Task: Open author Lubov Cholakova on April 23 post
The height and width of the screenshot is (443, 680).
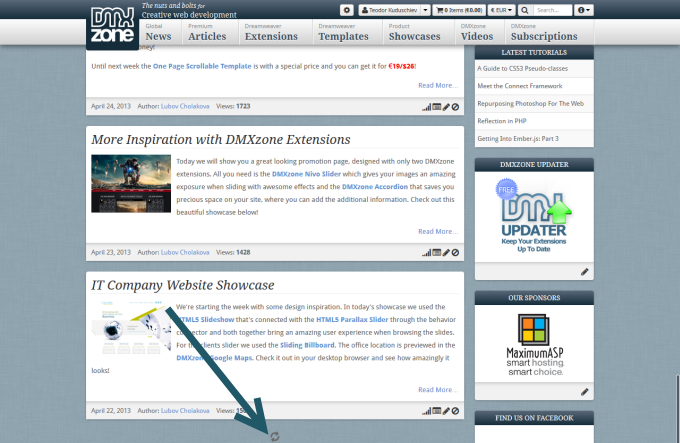Action: [x=185, y=252]
